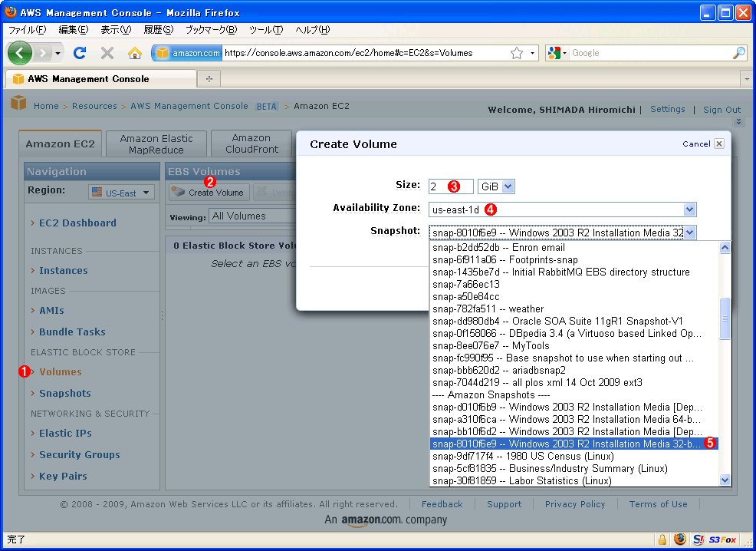Image resolution: width=756 pixels, height=551 pixels.
Task: Open the 編集(E) menu
Action: 74,30
